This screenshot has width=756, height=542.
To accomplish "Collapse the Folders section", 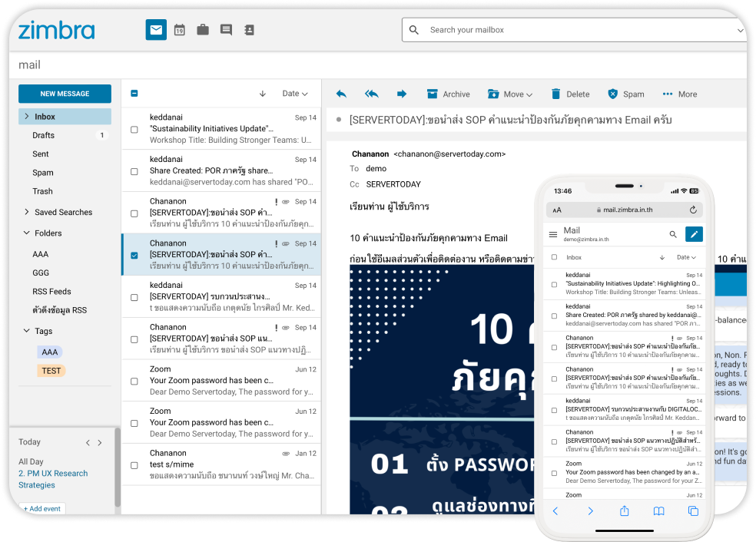I will [x=27, y=233].
